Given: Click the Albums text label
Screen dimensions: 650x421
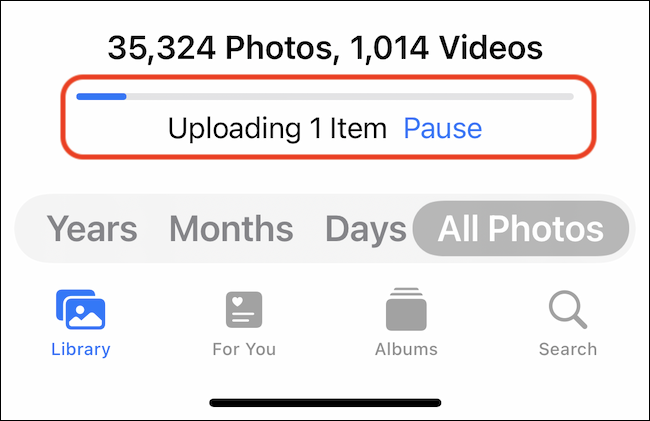Looking at the screenshot, I should (x=406, y=349).
